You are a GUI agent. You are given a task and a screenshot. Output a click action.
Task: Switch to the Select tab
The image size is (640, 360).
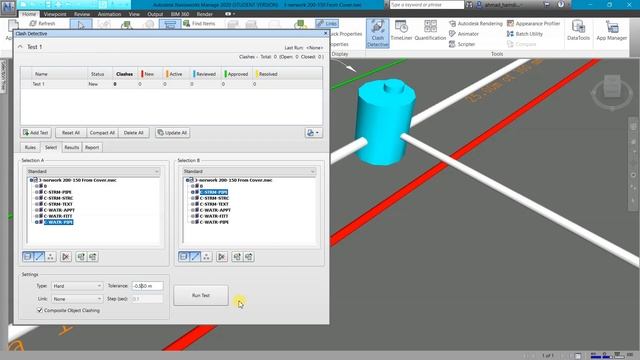(x=51, y=147)
